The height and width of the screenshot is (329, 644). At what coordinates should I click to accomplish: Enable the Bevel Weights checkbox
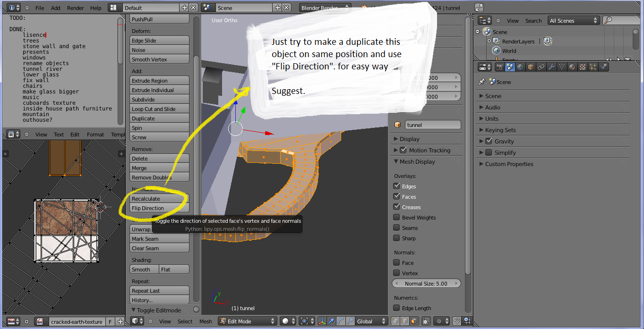pos(397,218)
